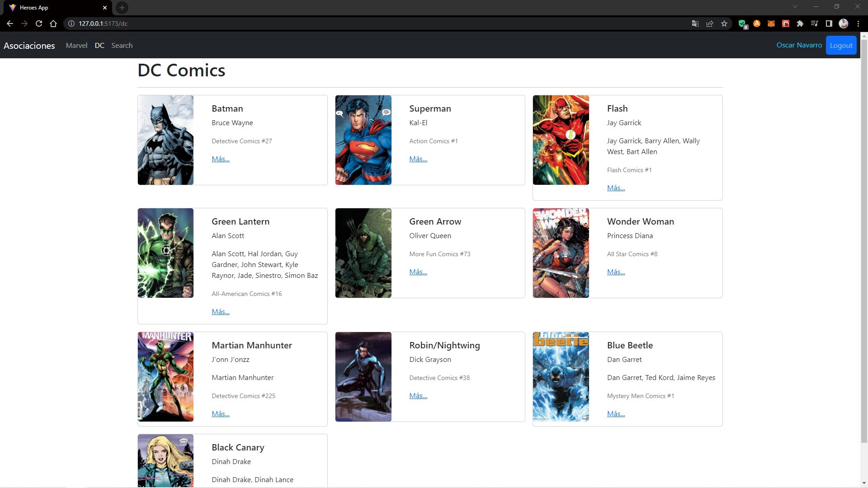Open the Más... link for Batman
The width and height of the screenshot is (868, 488).
pyautogui.click(x=220, y=159)
